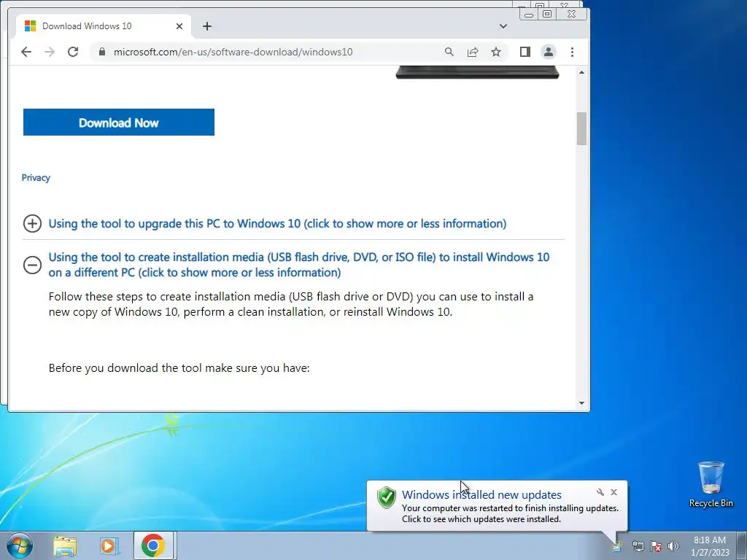
Task: Open Windows Start menu orb
Action: (x=20, y=545)
